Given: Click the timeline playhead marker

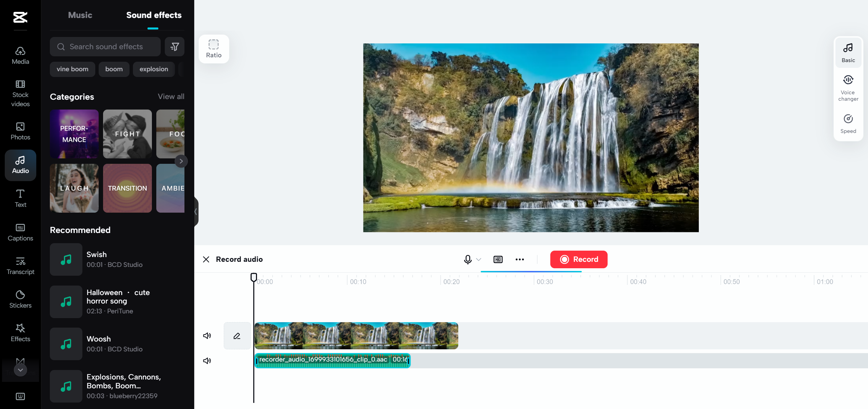Looking at the screenshot, I should pos(254,277).
